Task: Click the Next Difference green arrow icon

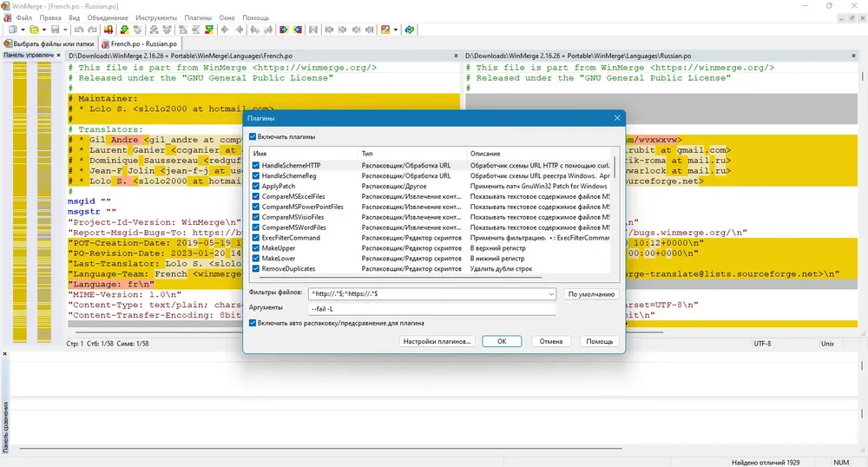Action: (124, 30)
